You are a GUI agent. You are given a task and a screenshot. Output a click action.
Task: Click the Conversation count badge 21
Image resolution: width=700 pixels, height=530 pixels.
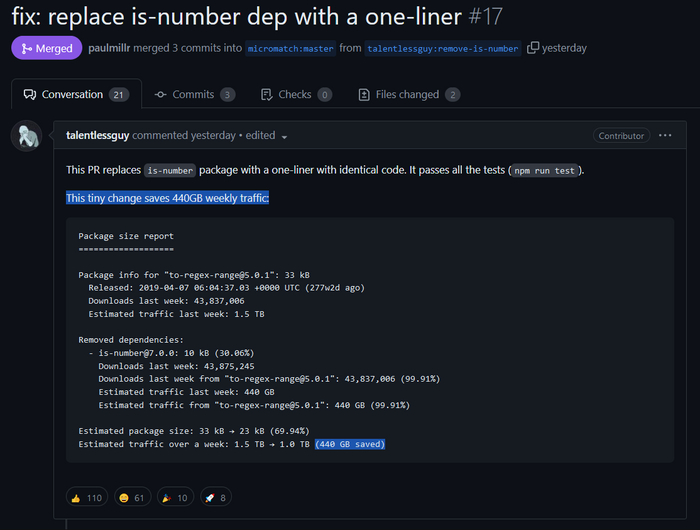(118, 95)
